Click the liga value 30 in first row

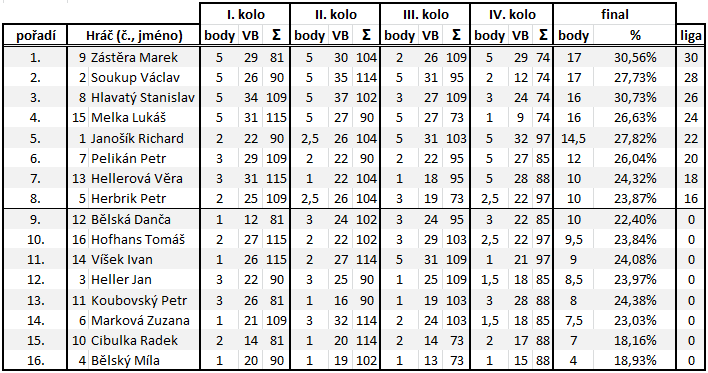691,57
